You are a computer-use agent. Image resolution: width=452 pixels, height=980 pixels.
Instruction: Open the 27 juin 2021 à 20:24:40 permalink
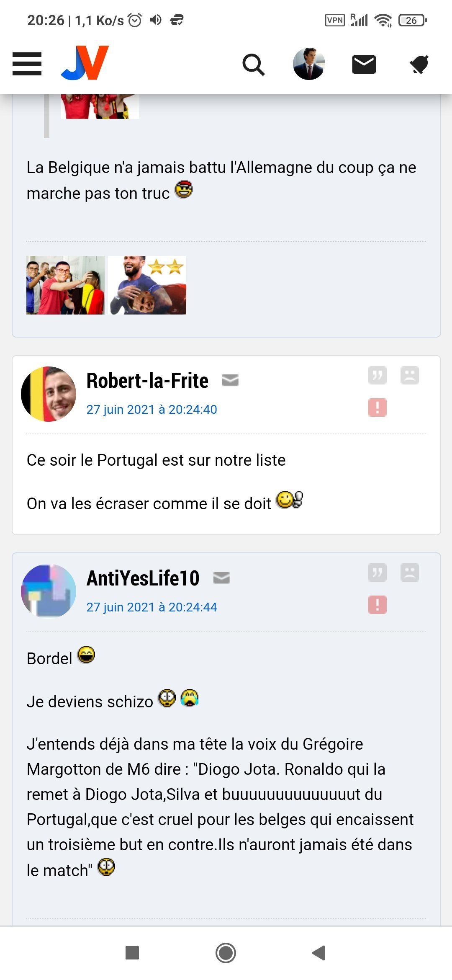click(152, 409)
